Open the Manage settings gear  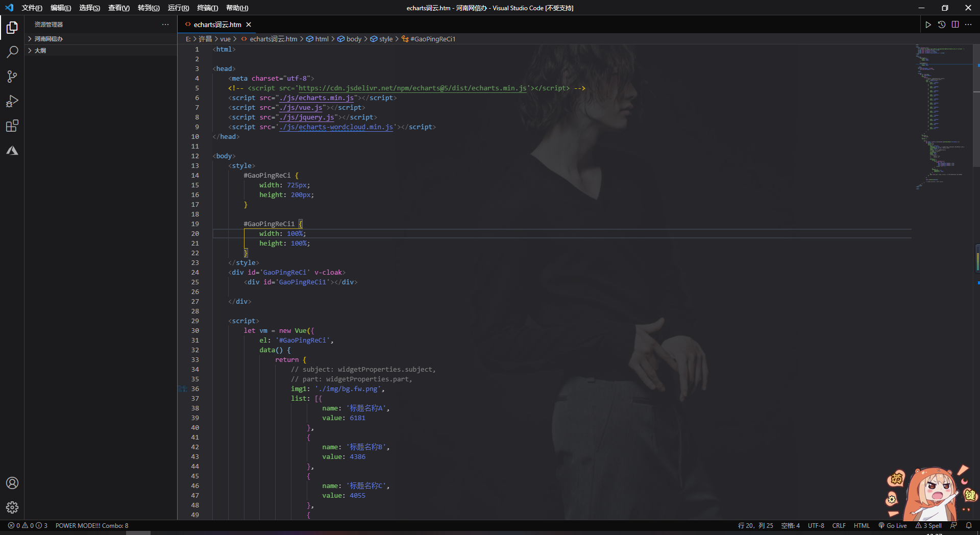(x=12, y=507)
